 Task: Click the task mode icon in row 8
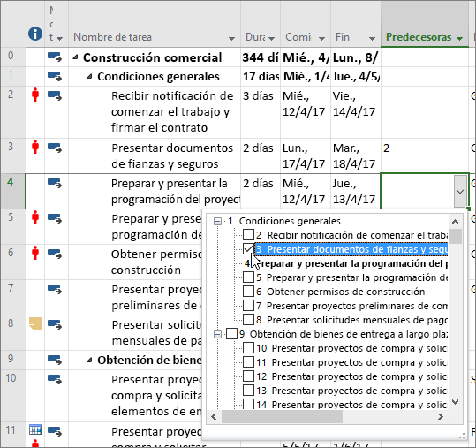point(55,324)
